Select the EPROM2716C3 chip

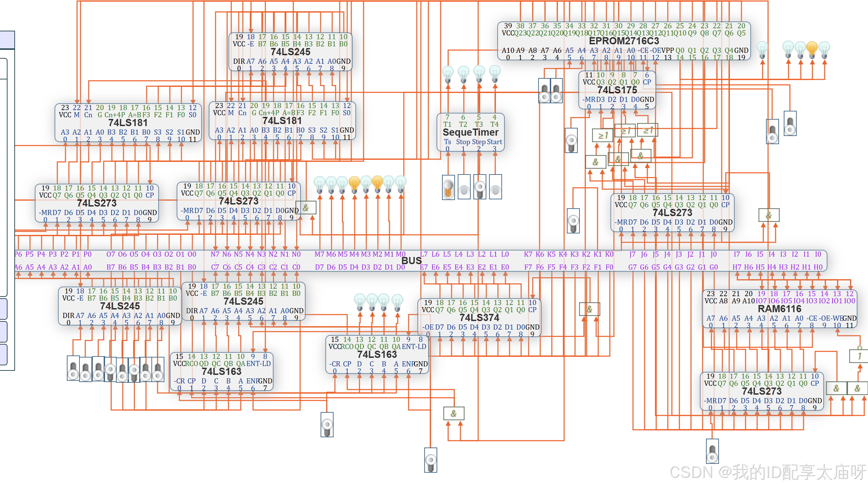coord(624,41)
